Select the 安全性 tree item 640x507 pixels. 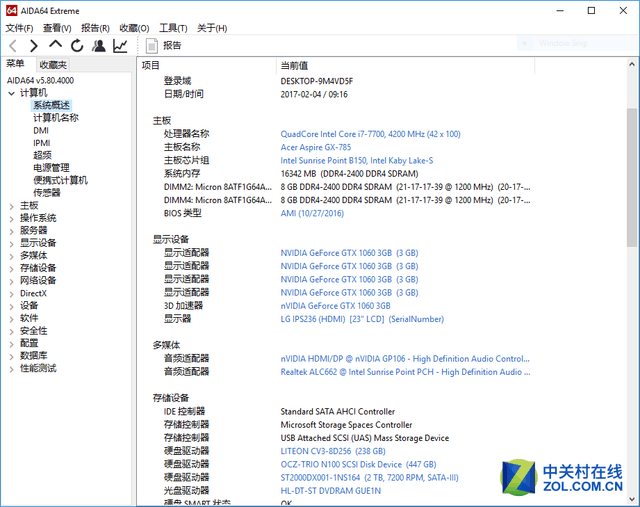pos(34,331)
